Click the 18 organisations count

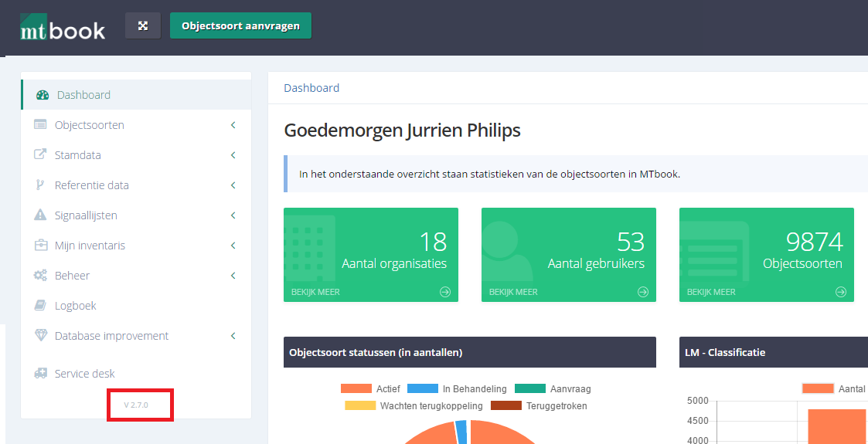point(432,242)
